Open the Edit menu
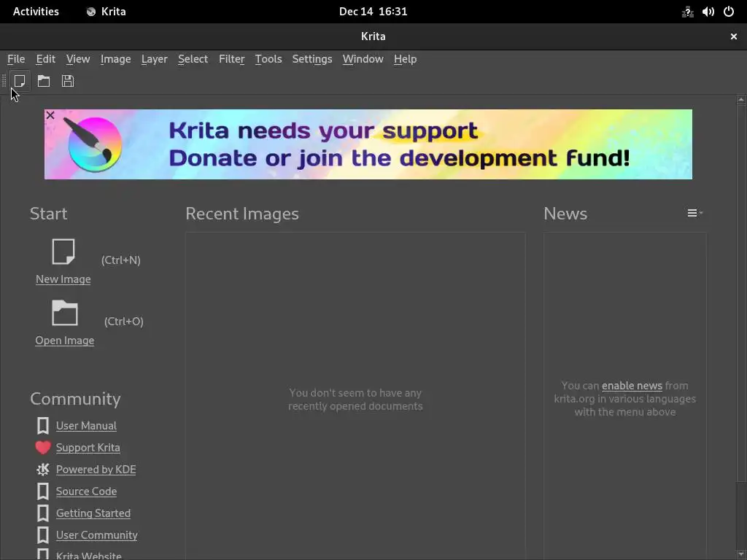This screenshot has width=747, height=560. tap(46, 59)
